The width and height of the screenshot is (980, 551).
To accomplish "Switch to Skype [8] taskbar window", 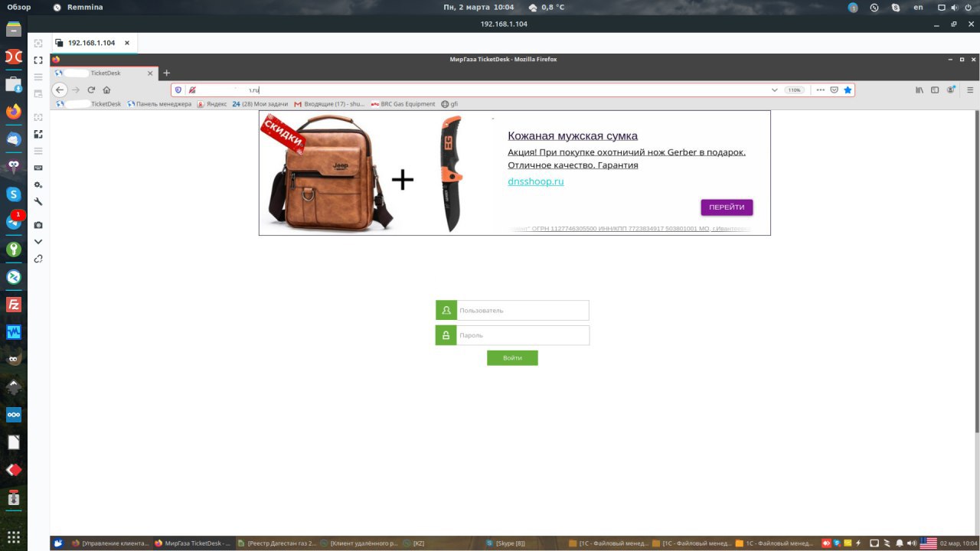I will 505,543.
